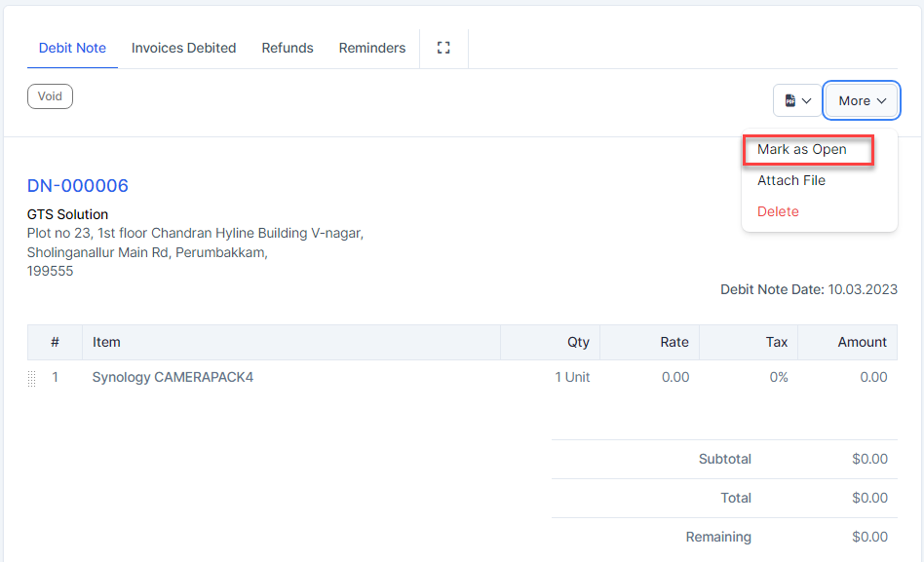Switch to the Debit Note tab

pyautogui.click(x=72, y=48)
